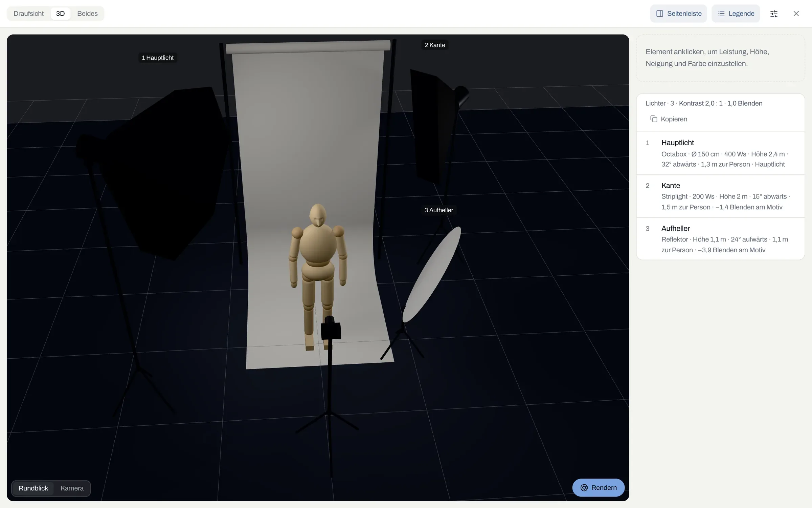
Task: Activate the Rundblick orbit mode
Action: pos(33,488)
